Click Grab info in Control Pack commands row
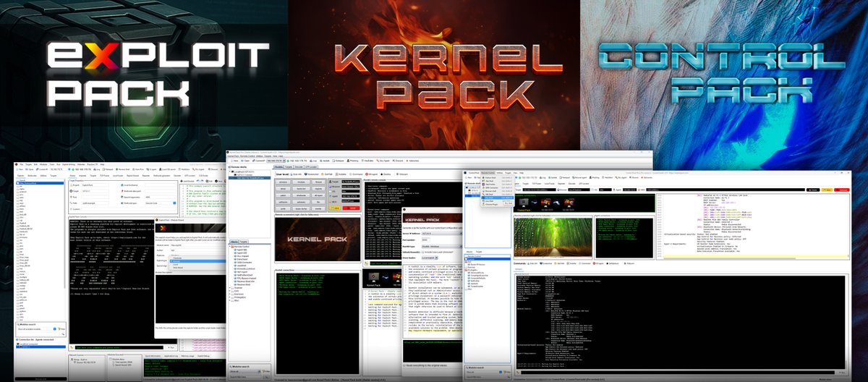Screen dimensions: 868x382 [x=532, y=263]
